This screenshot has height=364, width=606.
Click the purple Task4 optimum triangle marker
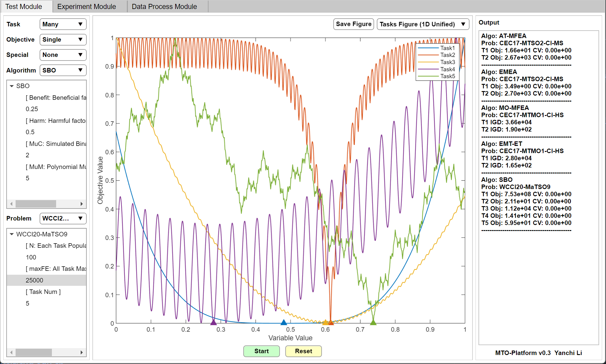tap(213, 322)
